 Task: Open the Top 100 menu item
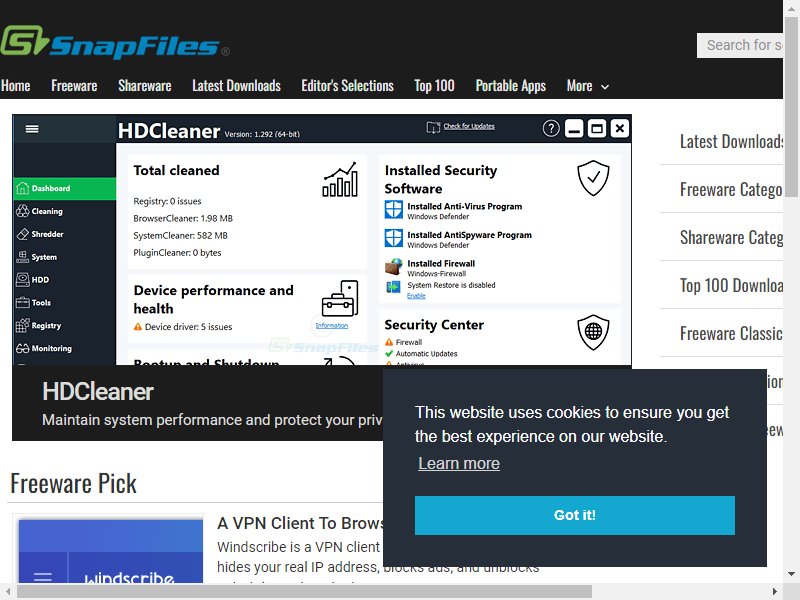434,86
